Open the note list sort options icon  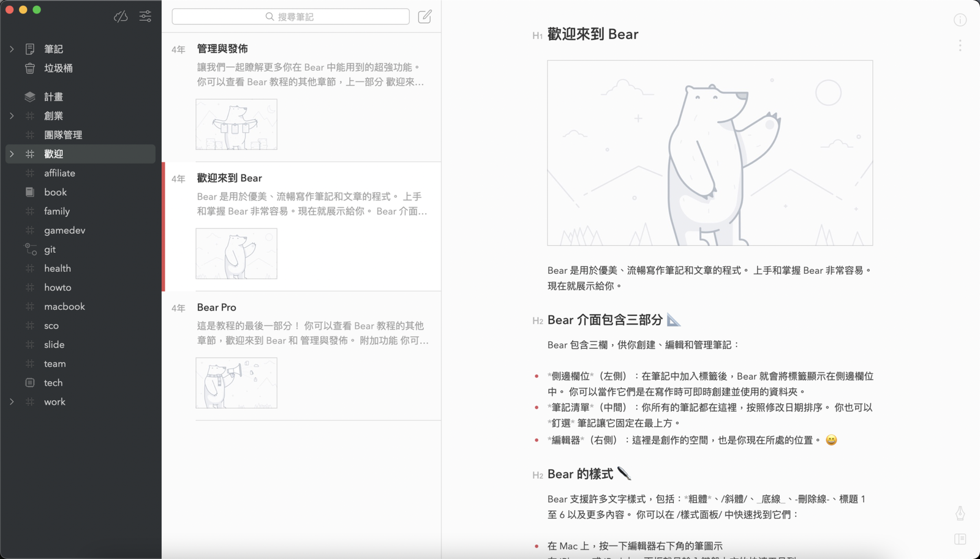pyautogui.click(x=145, y=17)
